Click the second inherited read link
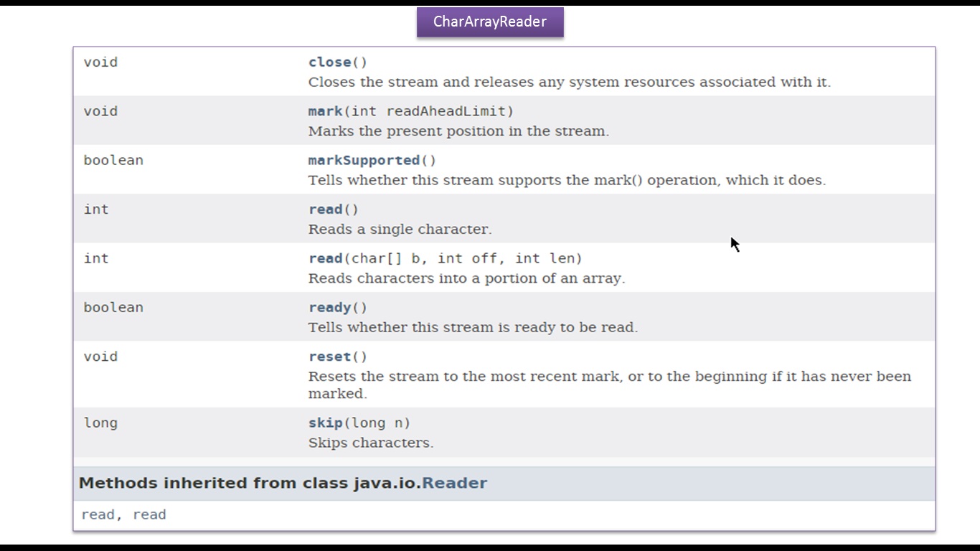The width and height of the screenshot is (980, 551). (x=149, y=514)
